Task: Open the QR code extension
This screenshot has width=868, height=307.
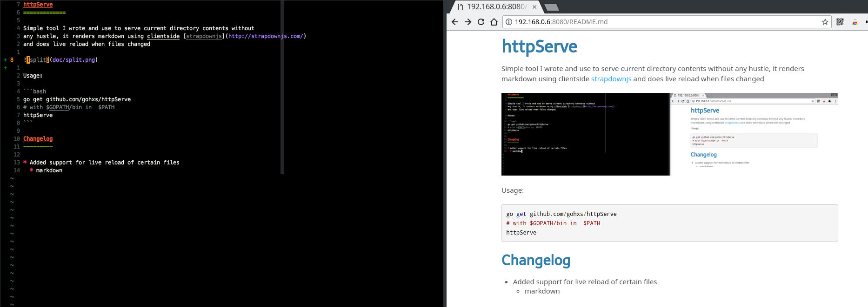Action: pos(840,22)
